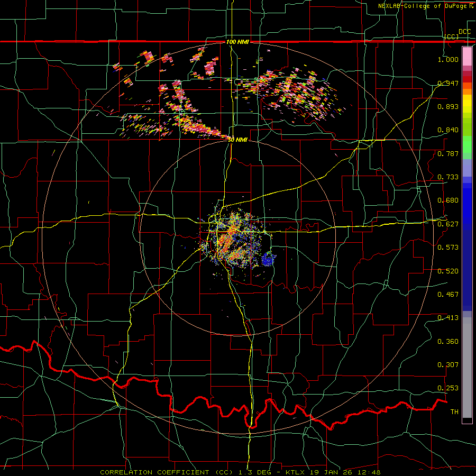Pick the light pink segment of color bar
The image size is (476, 476).
click(467, 56)
